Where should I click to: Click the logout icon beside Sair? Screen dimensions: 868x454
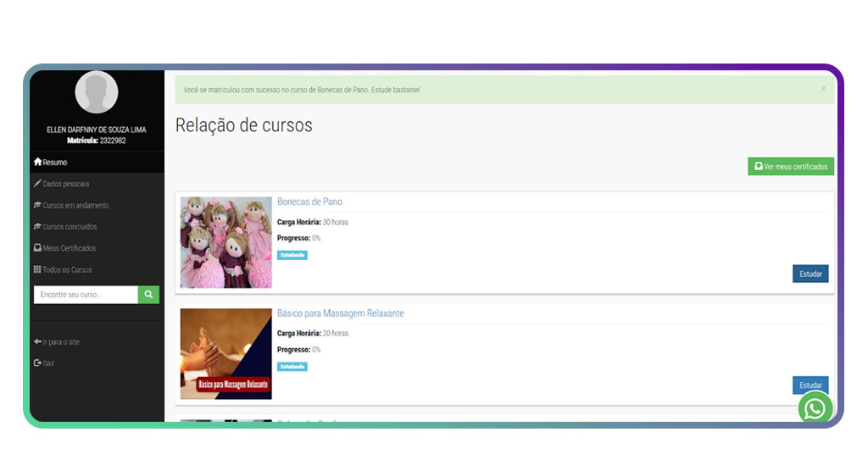[37, 363]
